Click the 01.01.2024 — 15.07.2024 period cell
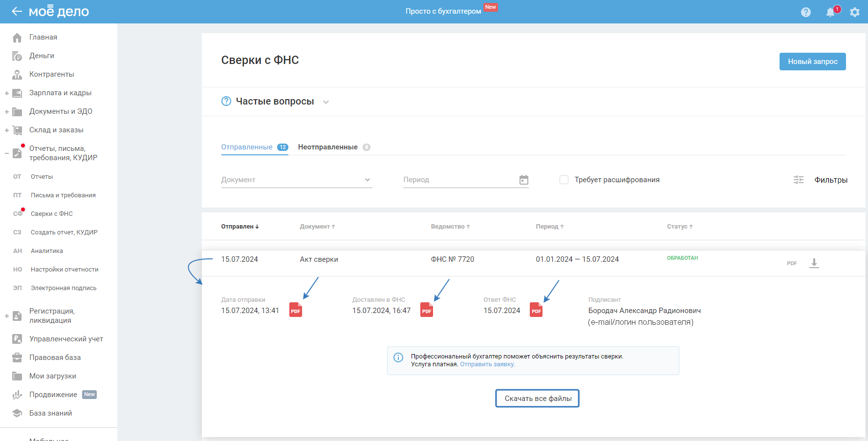 [577, 259]
